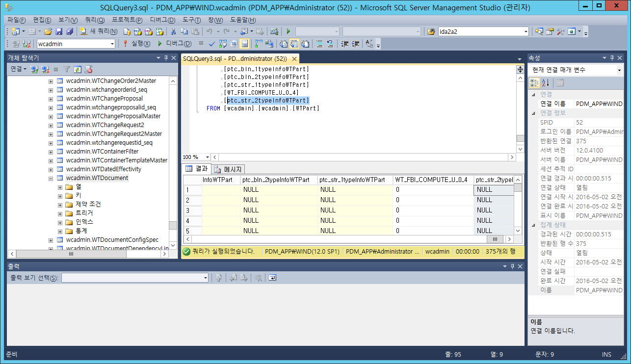This screenshot has height=364, width=631.
Task: Switch to the 메시지 results tab
Action: [x=228, y=169]
